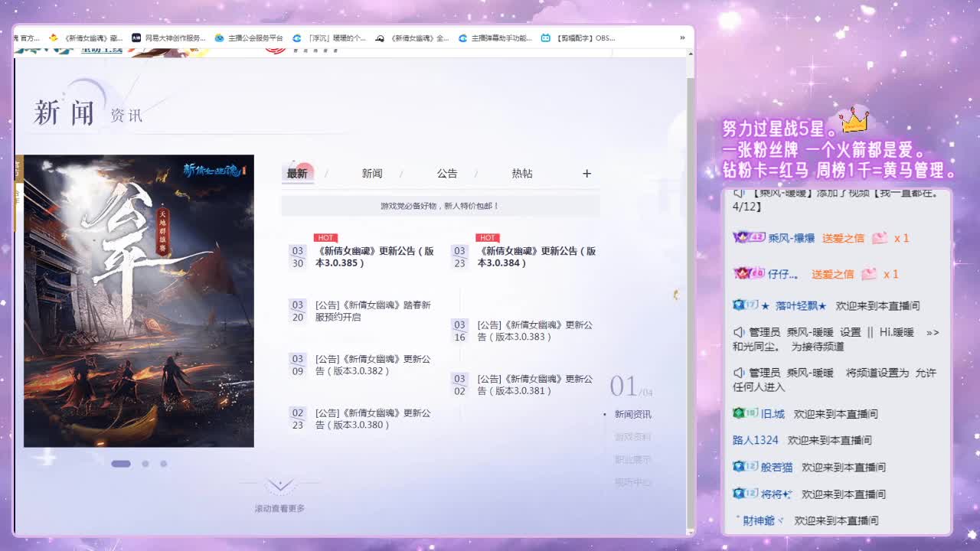Select 游戏资料 in the section navigation
The image size is (980, 551).
click(x=633, y=437)
